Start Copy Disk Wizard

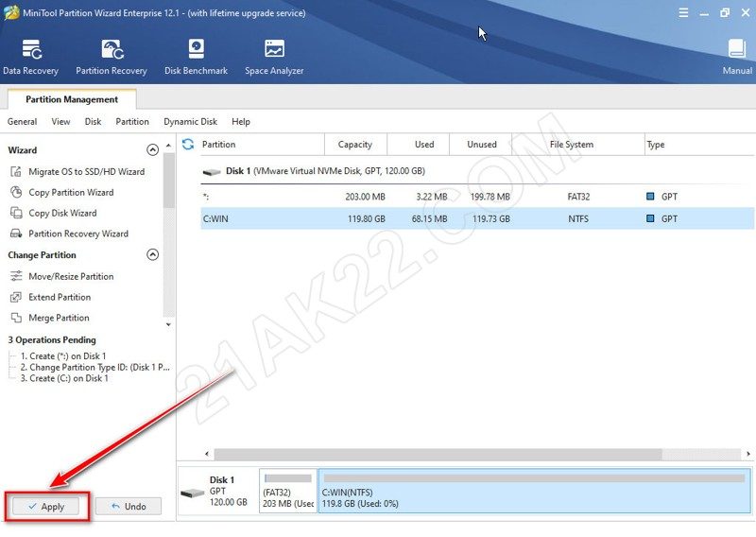tap(62, 213)
